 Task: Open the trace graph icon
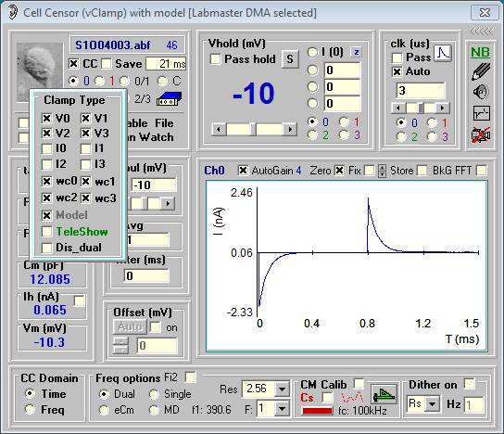[x=481, y=113]
